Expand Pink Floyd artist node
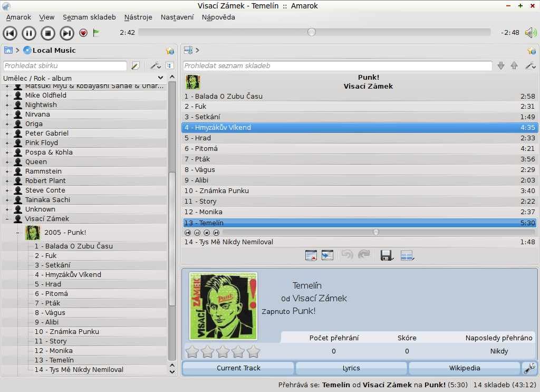This screenshot has width=540, height=392. (x=7, y=143)
